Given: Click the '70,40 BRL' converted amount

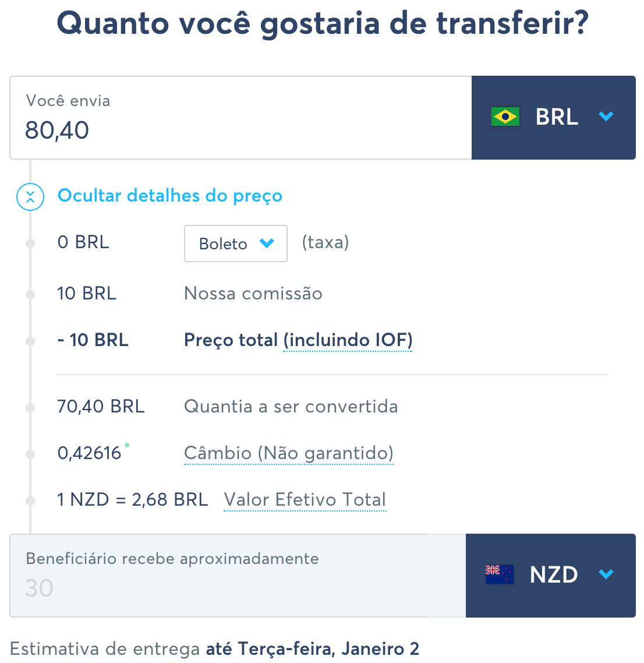Looking at the screenshot, I should click(101, 407).
